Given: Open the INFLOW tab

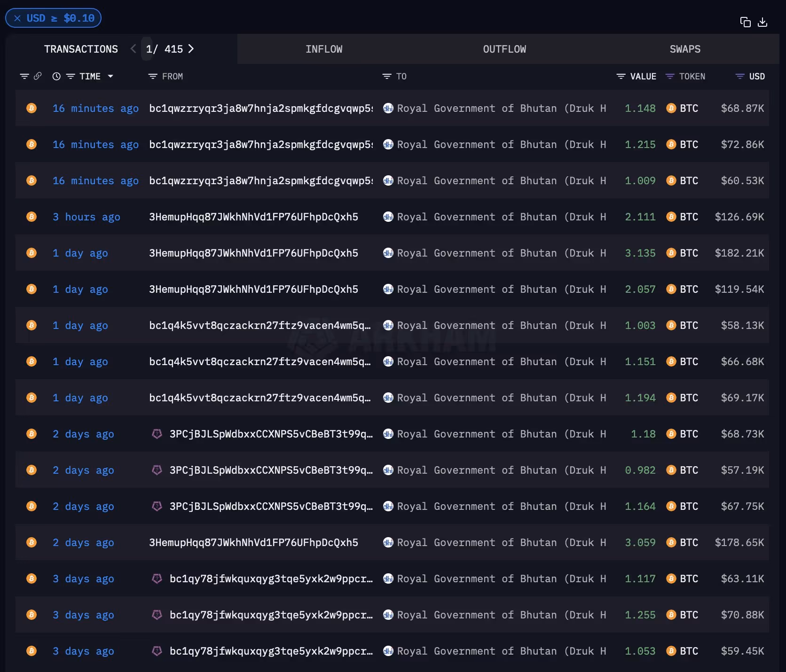Looking at the screenshot, I should tap(324, 49).
